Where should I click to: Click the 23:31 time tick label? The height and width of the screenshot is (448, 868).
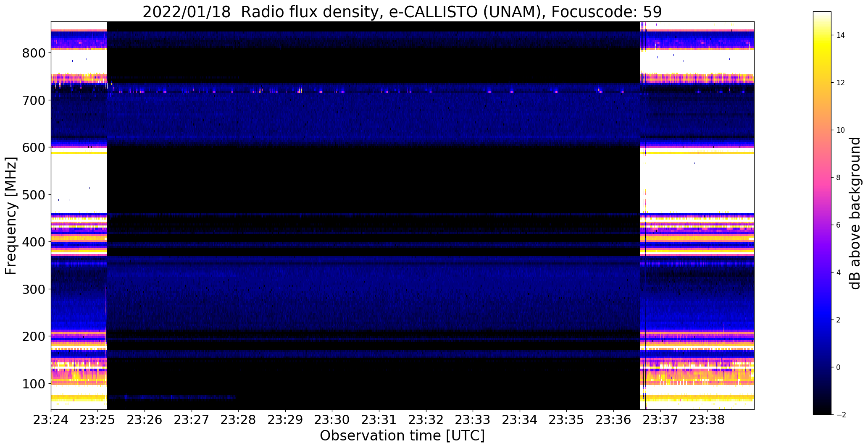coord(379,420)
